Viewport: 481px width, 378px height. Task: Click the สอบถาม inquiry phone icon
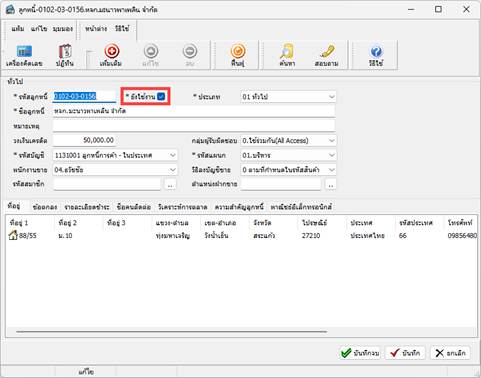(326, 55)
